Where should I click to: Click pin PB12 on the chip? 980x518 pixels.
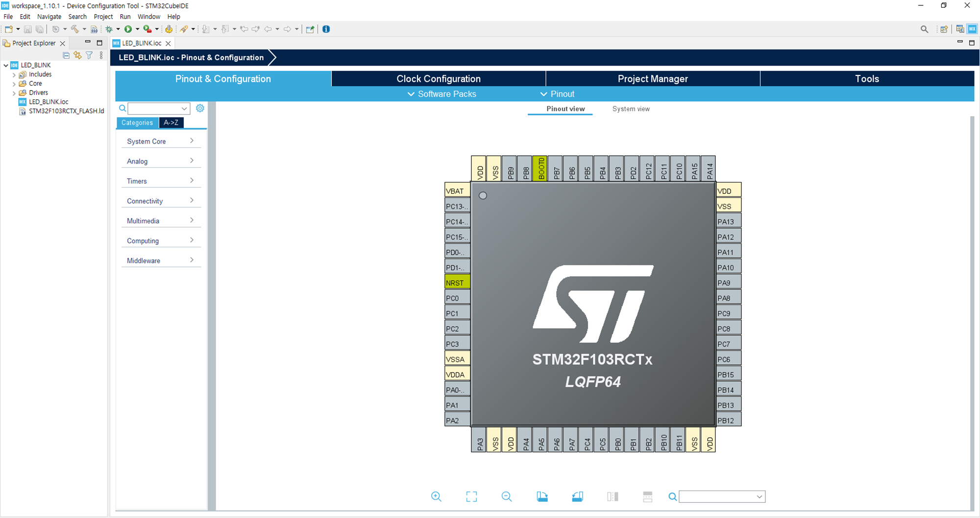click(729, 420)
